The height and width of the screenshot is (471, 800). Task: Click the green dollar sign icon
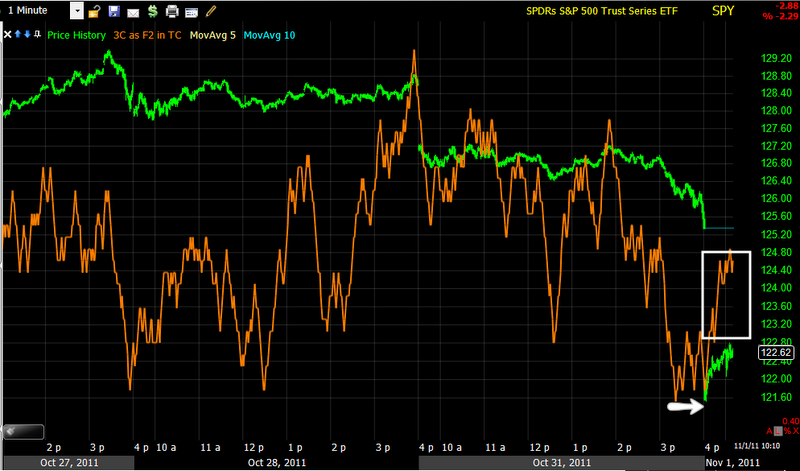[152, 11]
